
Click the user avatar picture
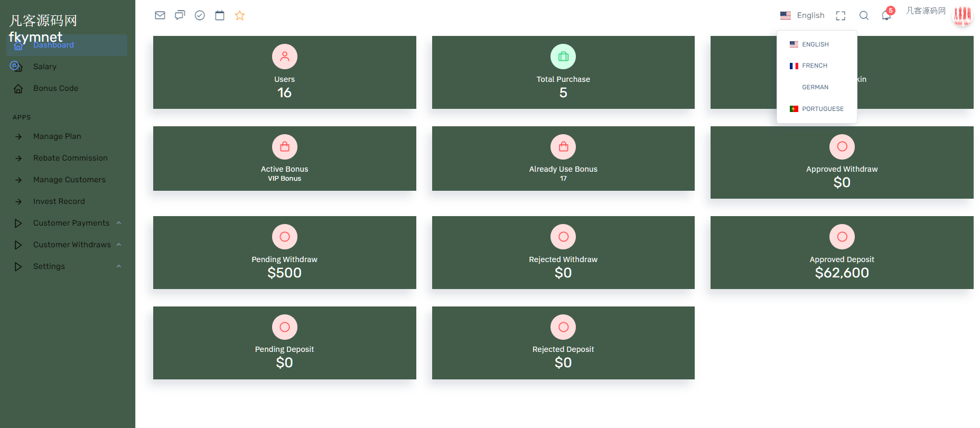(962, 16)
